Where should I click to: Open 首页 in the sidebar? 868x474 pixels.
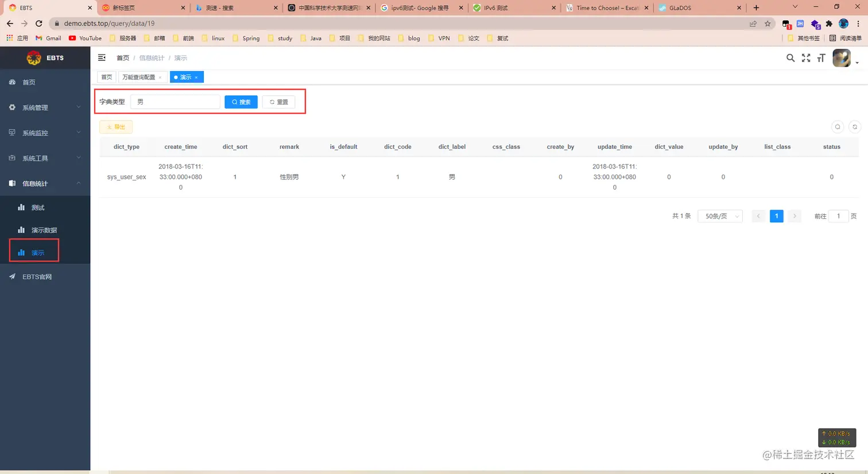click(45, 82)
